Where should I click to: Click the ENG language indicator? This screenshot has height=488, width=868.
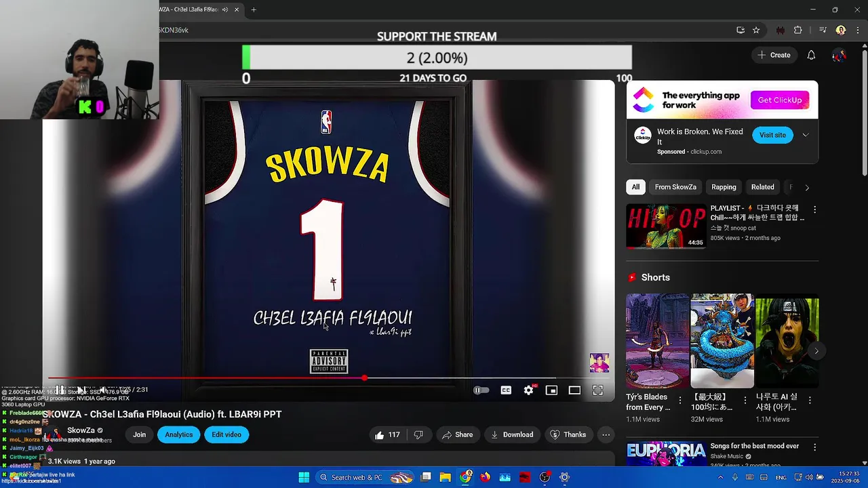tap(781, 477)
